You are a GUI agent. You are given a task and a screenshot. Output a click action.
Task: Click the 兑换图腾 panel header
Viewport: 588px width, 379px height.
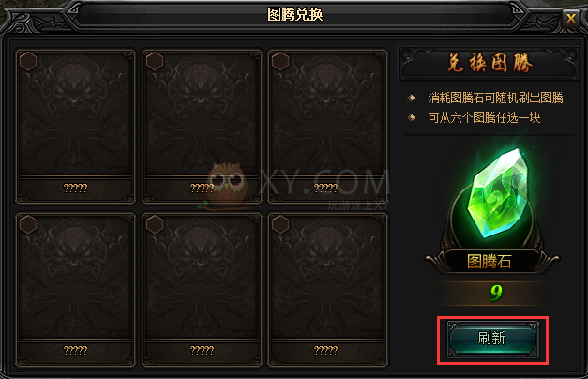[x=489, y=63]
